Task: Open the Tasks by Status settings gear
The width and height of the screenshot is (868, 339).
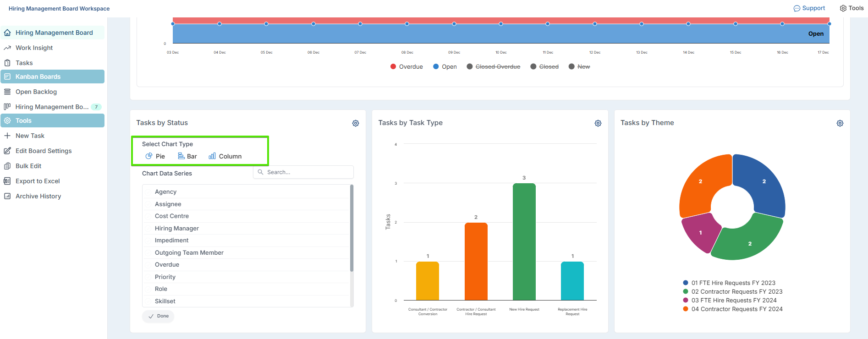Action: (x=356, y=123)
